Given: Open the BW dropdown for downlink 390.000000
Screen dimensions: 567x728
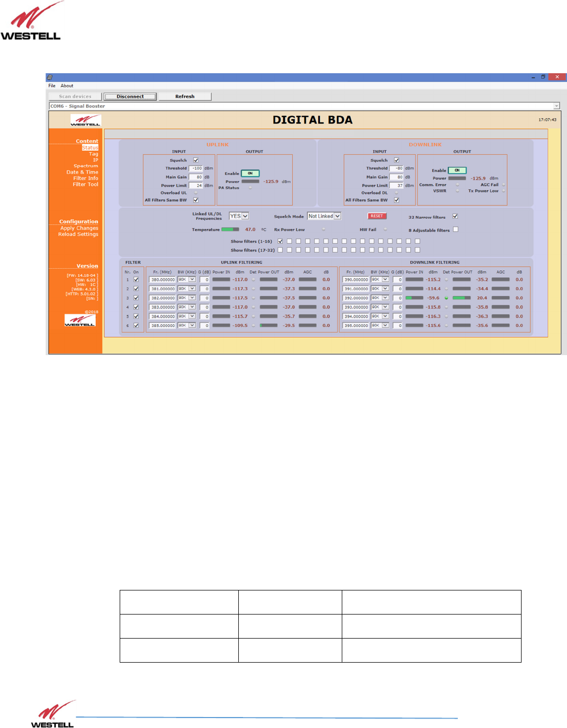Looking at the screenshot, I should click(x=380, y=279).
